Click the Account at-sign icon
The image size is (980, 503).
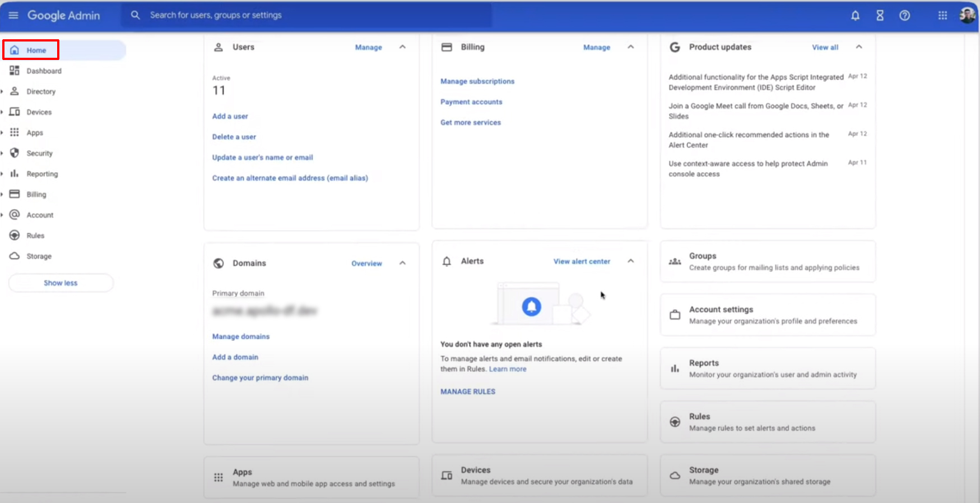click(x=15, y=215)
